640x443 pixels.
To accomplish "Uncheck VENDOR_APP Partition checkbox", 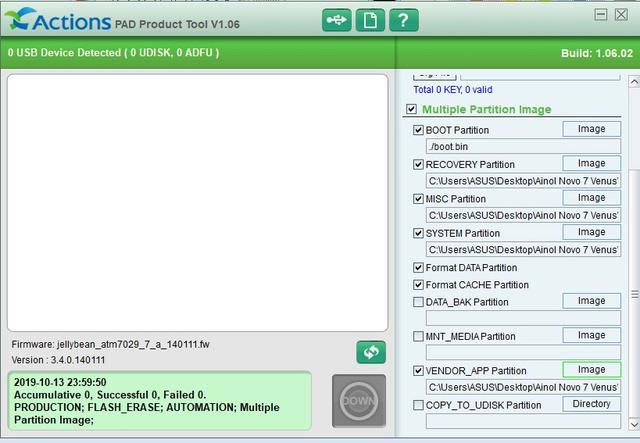I will tap(418, 371).
